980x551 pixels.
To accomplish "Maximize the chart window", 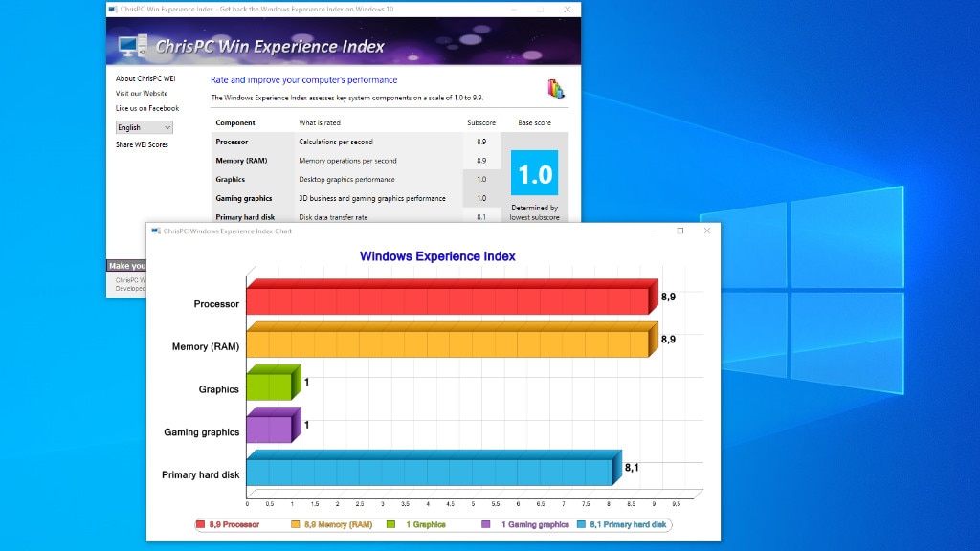I will (680, 231).
